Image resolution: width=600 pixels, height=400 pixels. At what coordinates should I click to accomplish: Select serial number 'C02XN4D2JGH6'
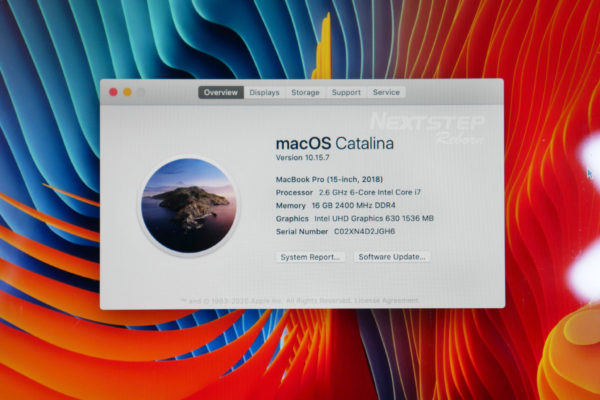tap(365, 231)
